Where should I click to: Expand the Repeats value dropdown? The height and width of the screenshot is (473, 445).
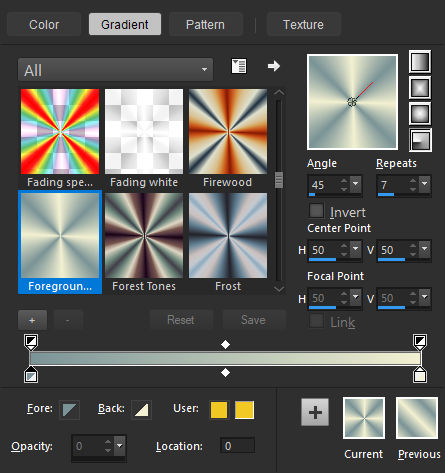[425, 184]
